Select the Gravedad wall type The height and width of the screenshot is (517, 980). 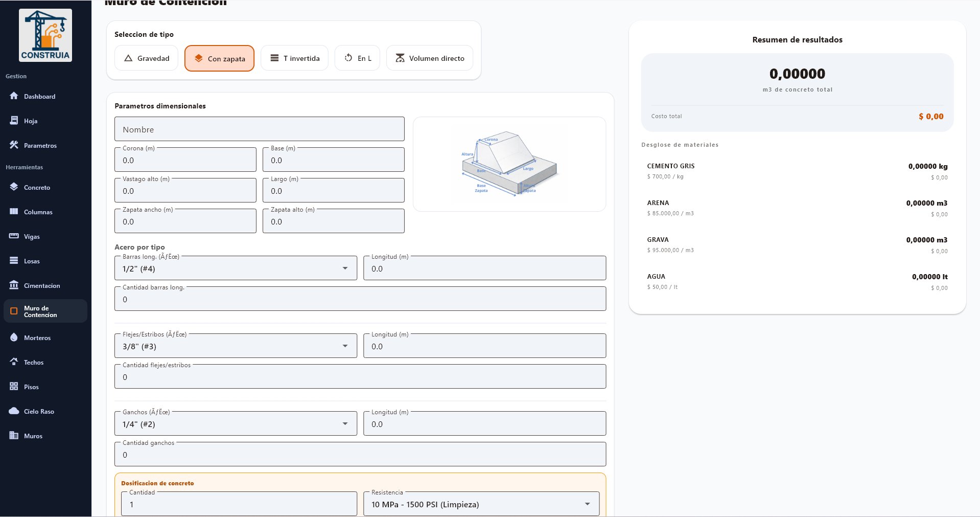click(x=146, y=58)
